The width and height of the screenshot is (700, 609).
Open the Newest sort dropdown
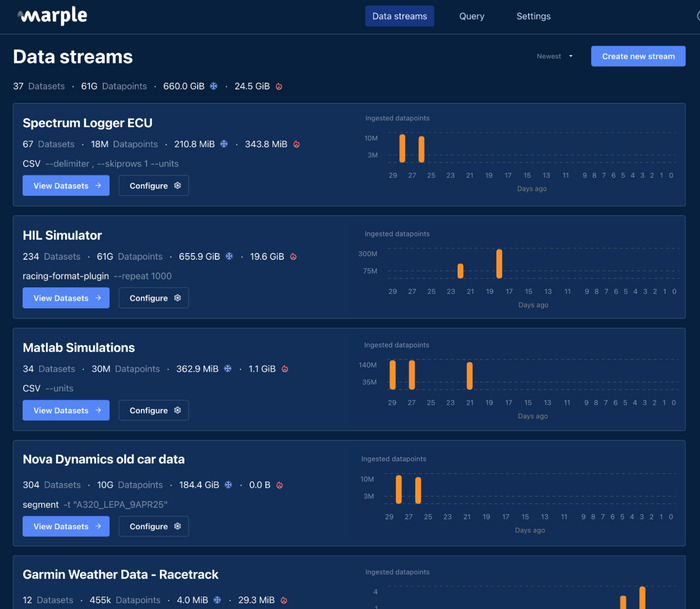(x=555, y=56)
